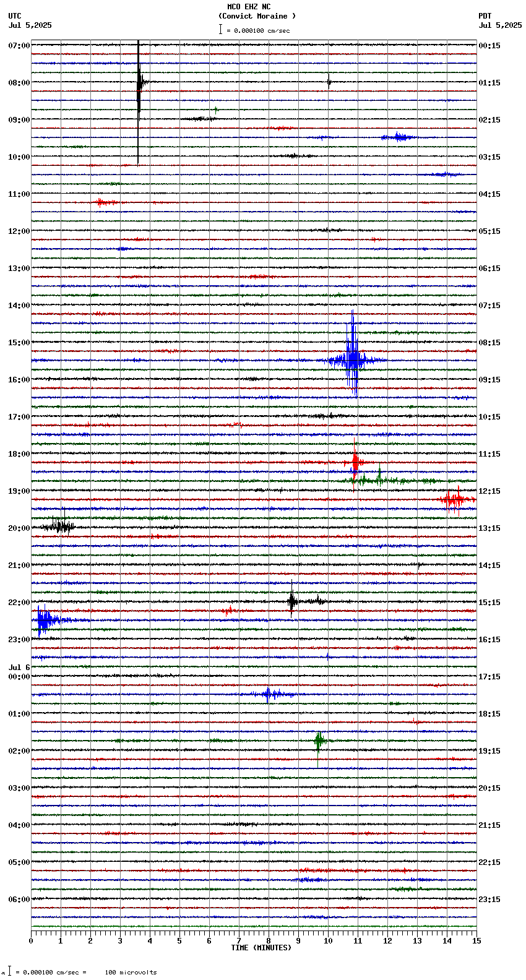
Task: Click the 18:00 UTC row label
Action: (x=19, y=454)
